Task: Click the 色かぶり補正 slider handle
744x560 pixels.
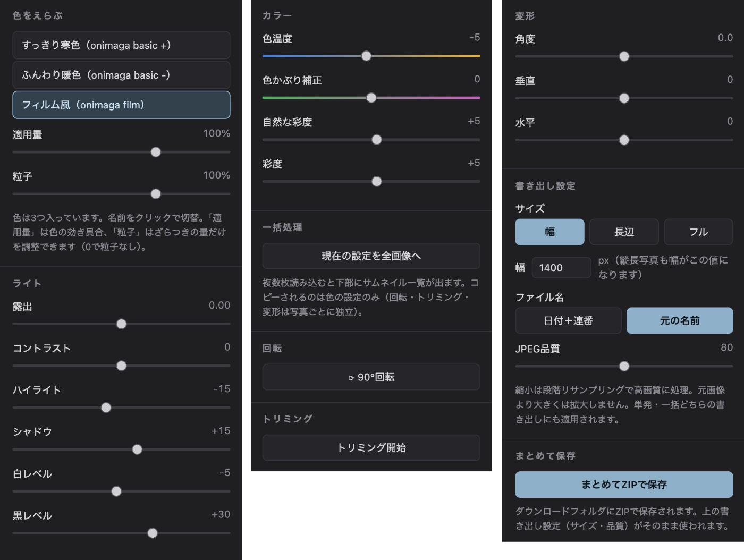Action: pyautogui.click(x=371, y=98)
